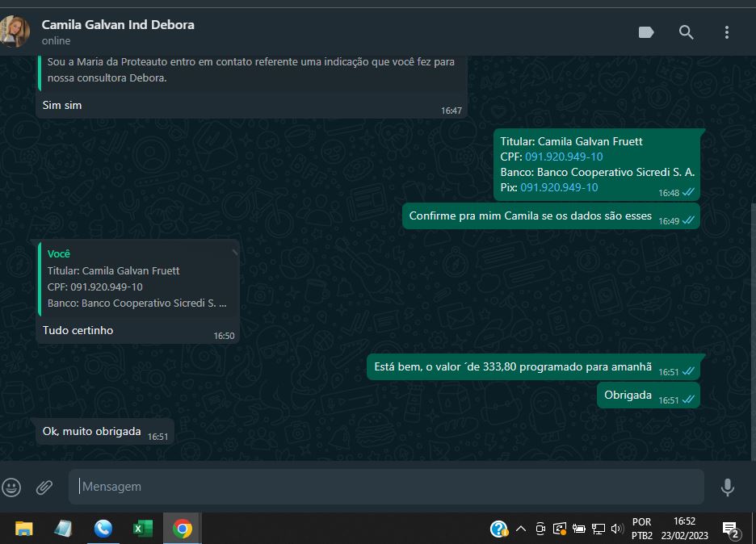Click the Pix key link 091.920.949-10
This screenshot has width=756, height=544.
click(559, 187)
